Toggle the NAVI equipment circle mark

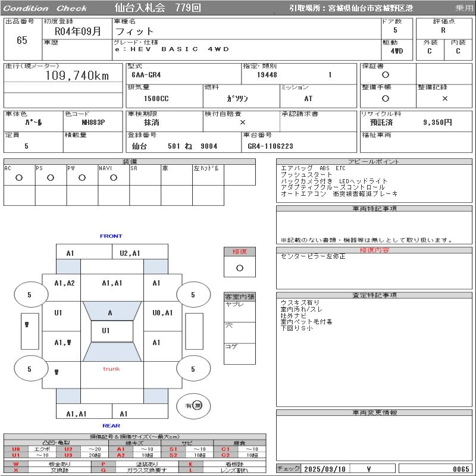[114, 177]
